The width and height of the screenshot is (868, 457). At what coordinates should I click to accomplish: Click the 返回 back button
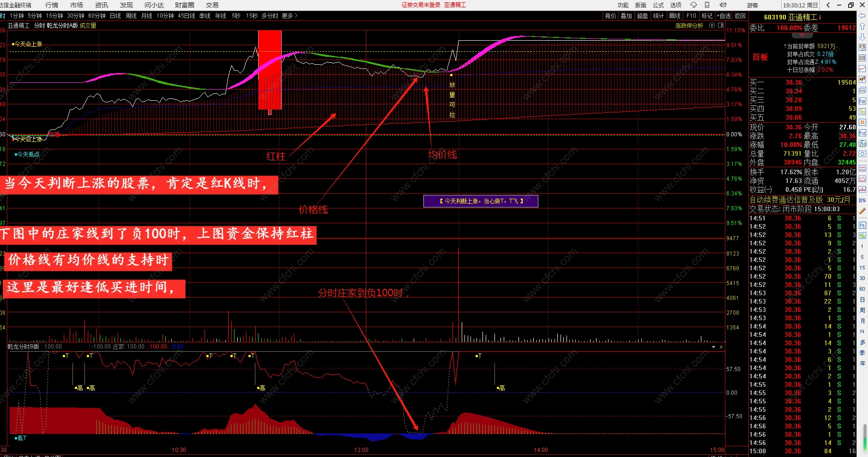click(x=740, y=16)
